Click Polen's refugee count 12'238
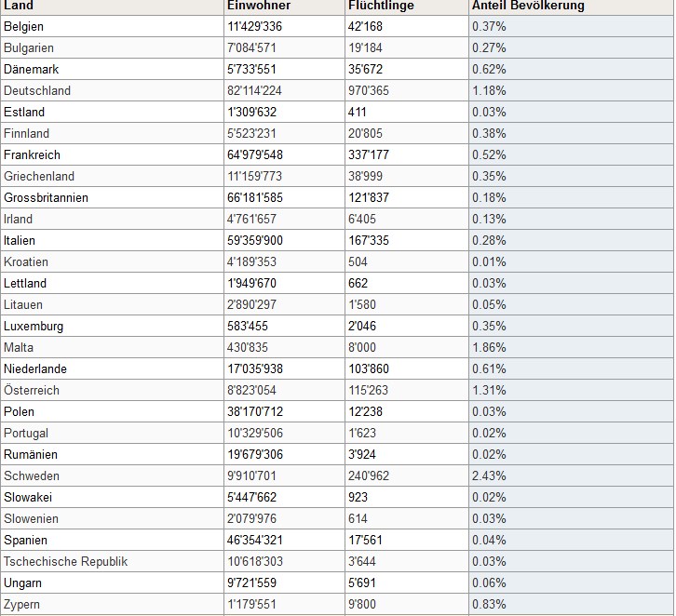Image resolution: width=676 pixels, height=616 pixels. pyautogui.click(x=365, y=411)
